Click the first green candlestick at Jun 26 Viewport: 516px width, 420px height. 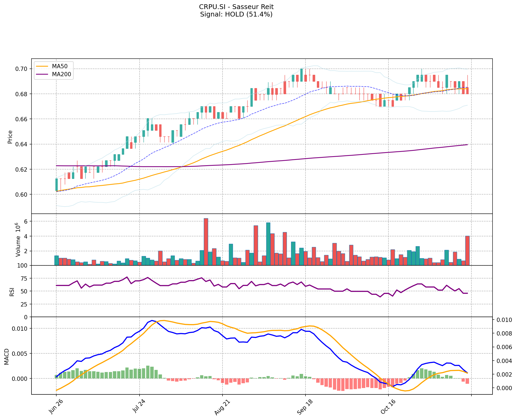coord(57,184)
